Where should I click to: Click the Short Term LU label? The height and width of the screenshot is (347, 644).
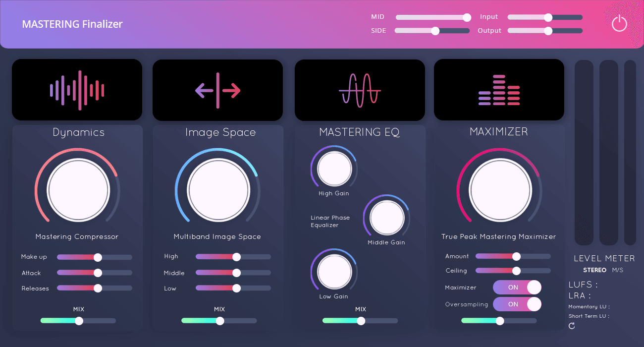point(589,316)
